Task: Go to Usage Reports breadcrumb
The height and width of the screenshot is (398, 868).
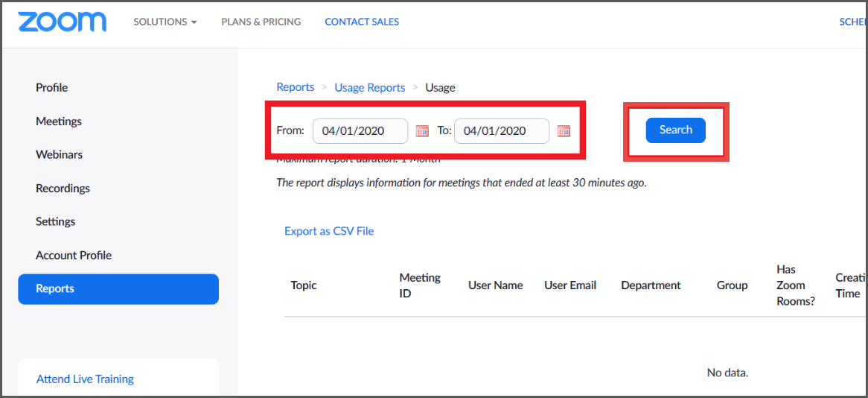Action: pyautogui.click(x=369, y=87)
